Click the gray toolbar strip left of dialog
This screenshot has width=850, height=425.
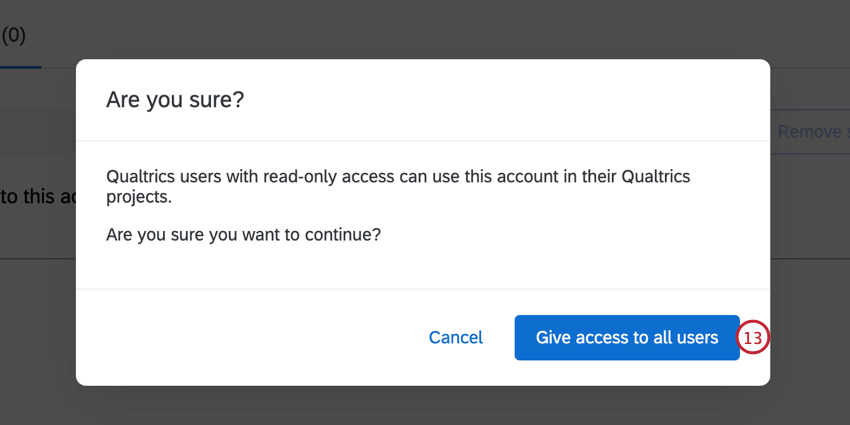click(38, 131)
